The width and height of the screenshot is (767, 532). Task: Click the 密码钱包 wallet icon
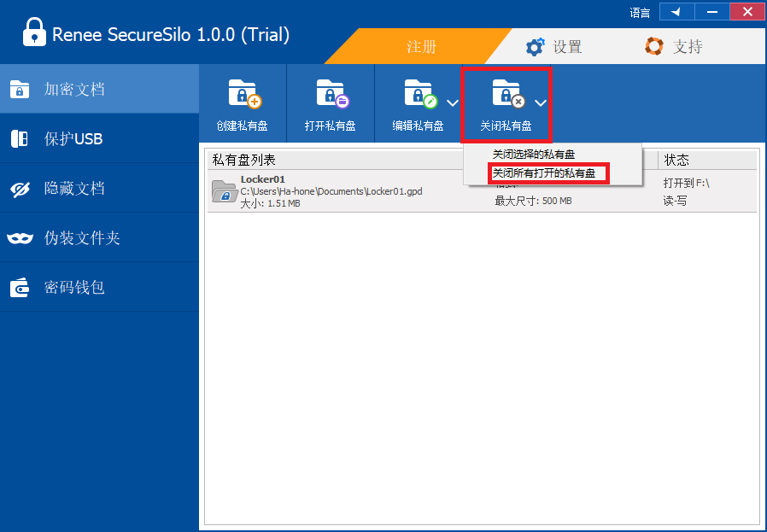pos(20,288)
